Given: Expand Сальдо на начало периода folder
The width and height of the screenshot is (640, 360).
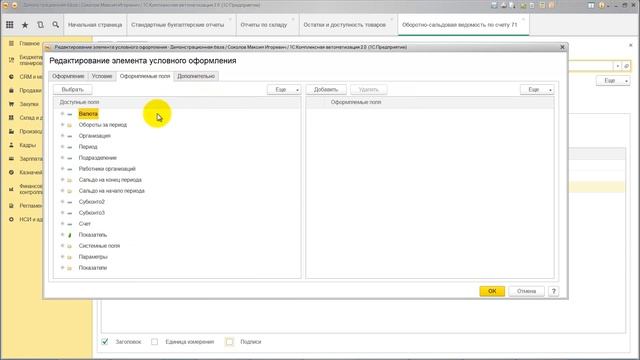Looking at the screenshot, I should point(62,191).
